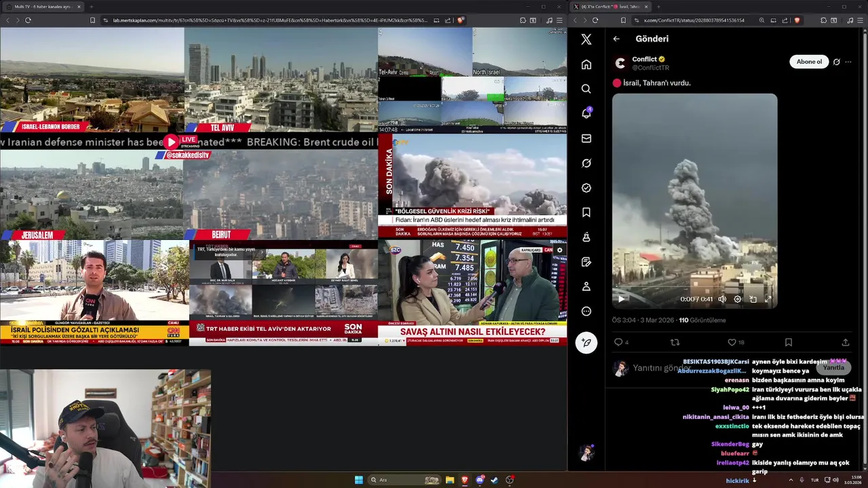The image size is (868, 488).
Task: Open video settings gear in tweet video
Action: click(738, 299)
